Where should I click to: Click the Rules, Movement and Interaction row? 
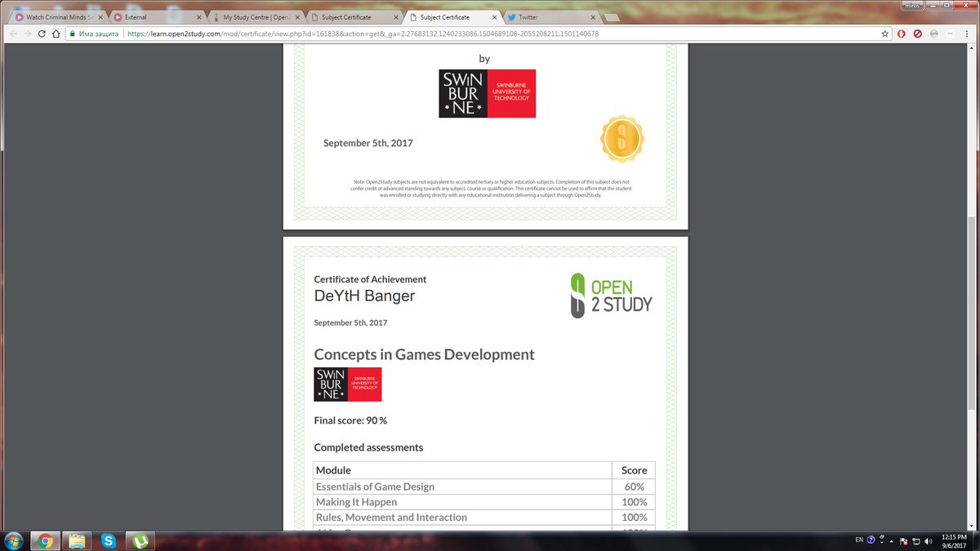tap(483, 518)
